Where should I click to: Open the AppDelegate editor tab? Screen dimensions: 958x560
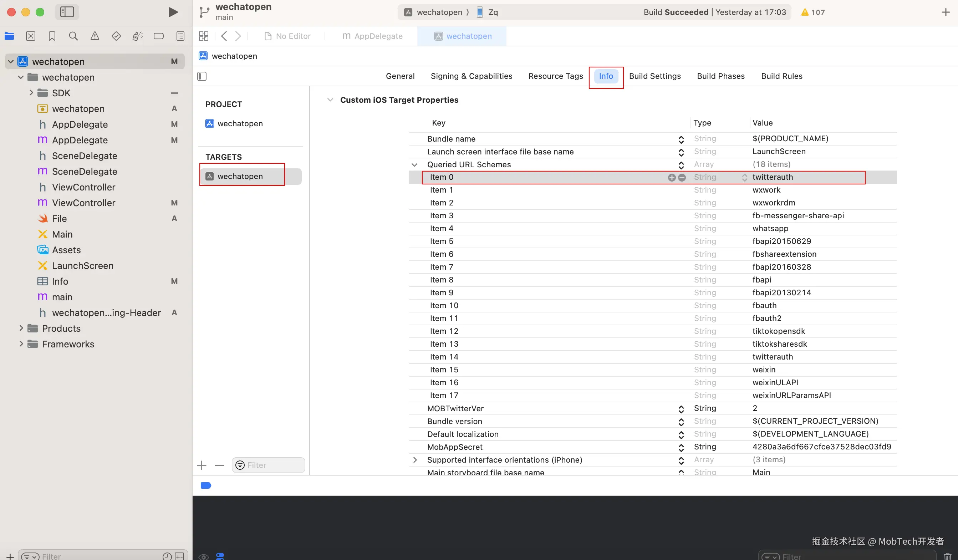tap(373, 36)
